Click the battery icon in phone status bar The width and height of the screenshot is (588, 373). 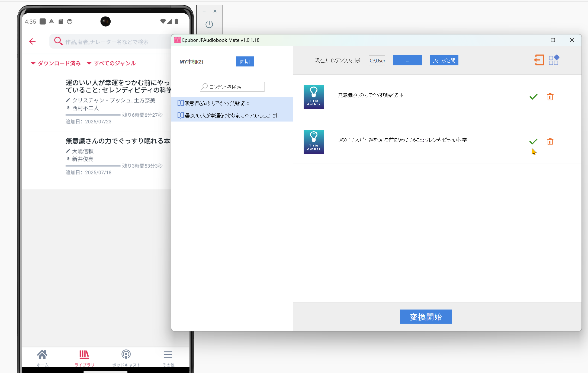[176, 21]
